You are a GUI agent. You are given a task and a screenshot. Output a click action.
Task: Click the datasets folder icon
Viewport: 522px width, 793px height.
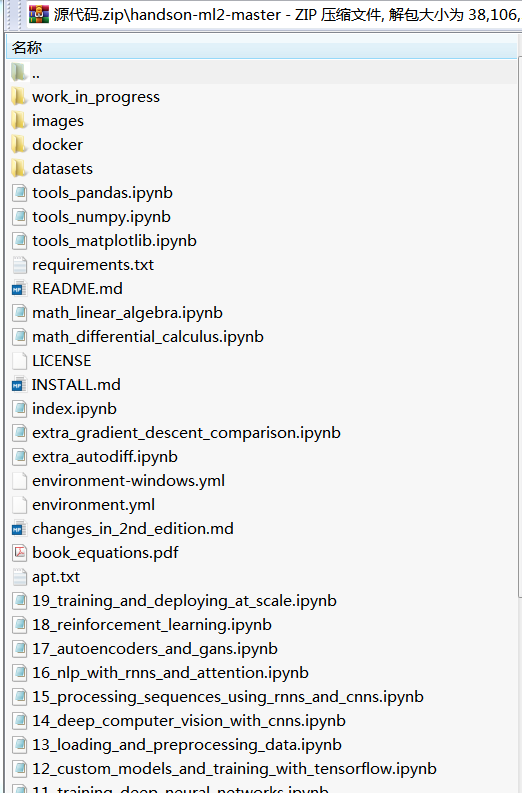pos(19,168)
